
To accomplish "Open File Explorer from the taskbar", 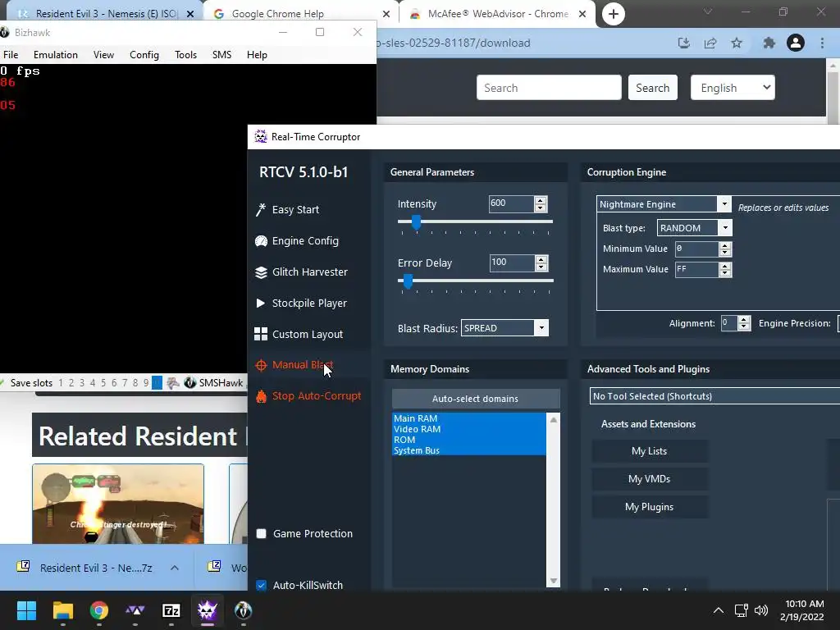I will (x=62, y=610).
